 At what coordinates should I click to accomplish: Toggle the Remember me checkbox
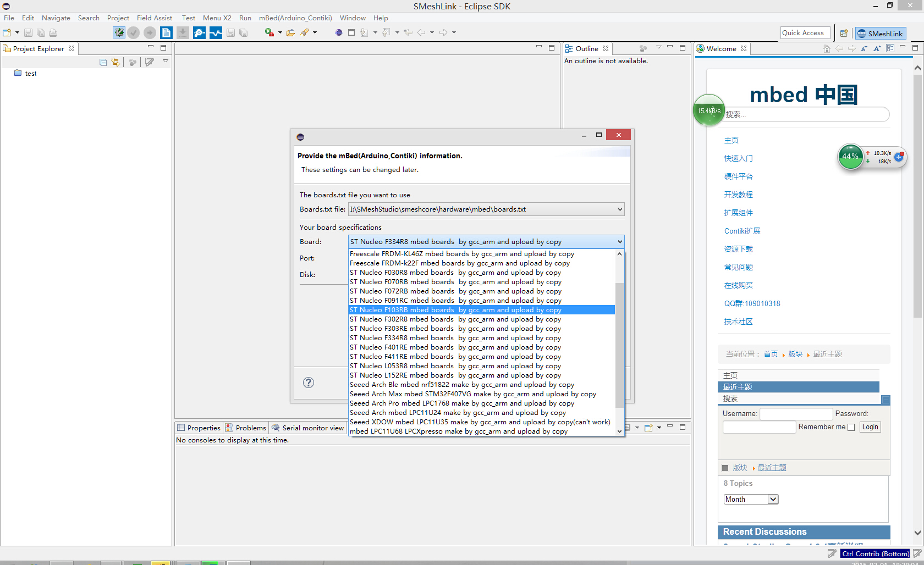coord(851,428)
